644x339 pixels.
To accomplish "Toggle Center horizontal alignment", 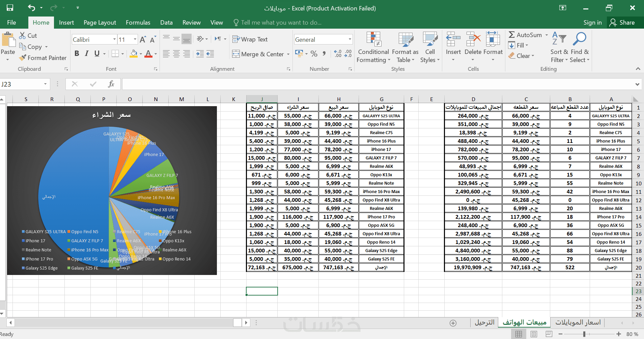I will 176,54.
